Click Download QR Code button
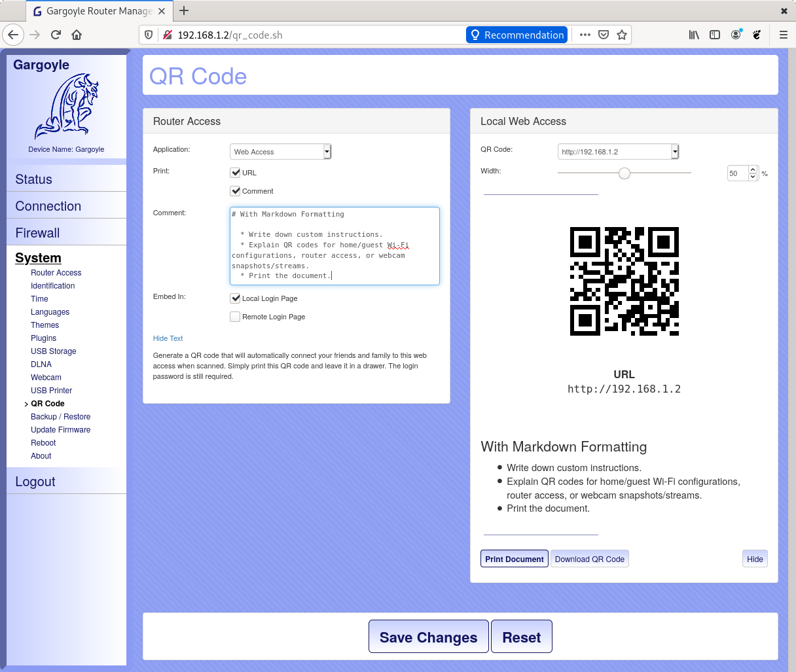This screenshot has height=672, width=796. [x=590, y=559]
